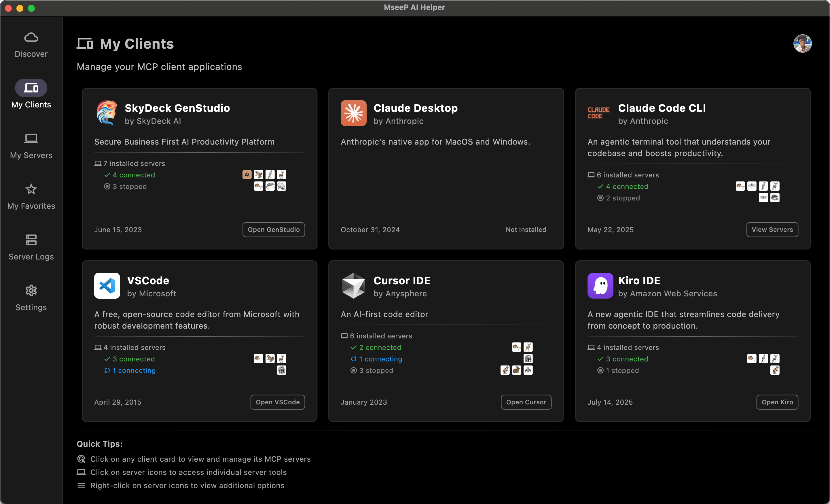Click the Open VSCode button

click(278, 402)
